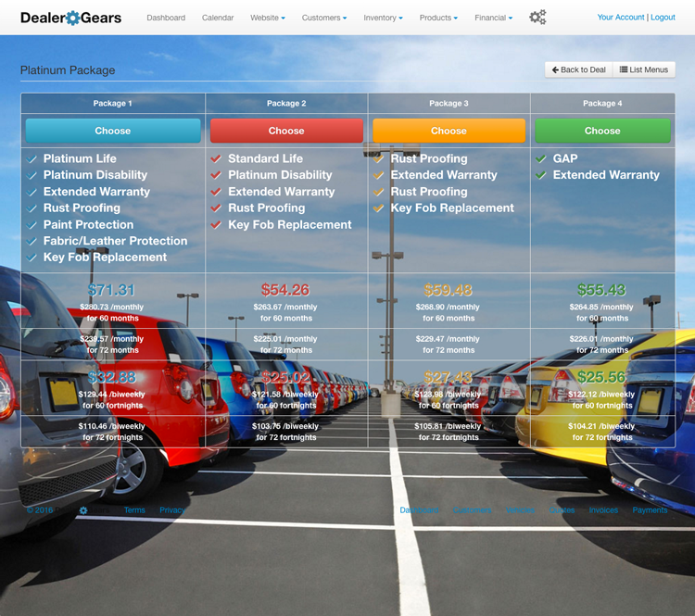Choose Package 1 with the blue button

point(113,131)
